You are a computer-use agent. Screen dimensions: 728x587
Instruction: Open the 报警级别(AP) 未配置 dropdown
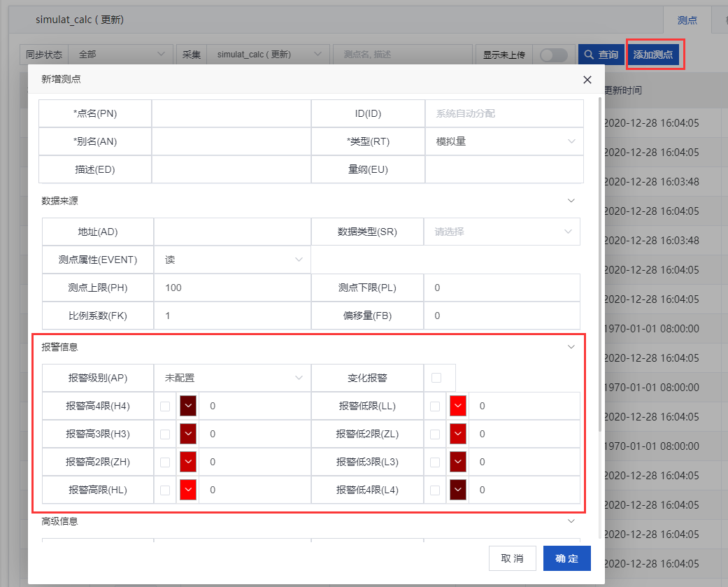(232, 378)
